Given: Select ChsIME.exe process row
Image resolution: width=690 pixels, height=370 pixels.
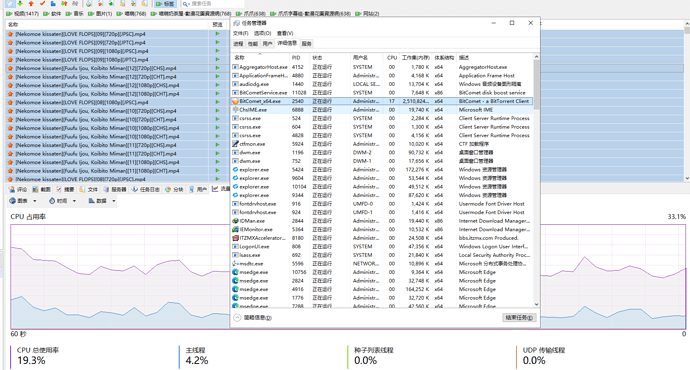Looking at the screenshot, I should (382, 110).
